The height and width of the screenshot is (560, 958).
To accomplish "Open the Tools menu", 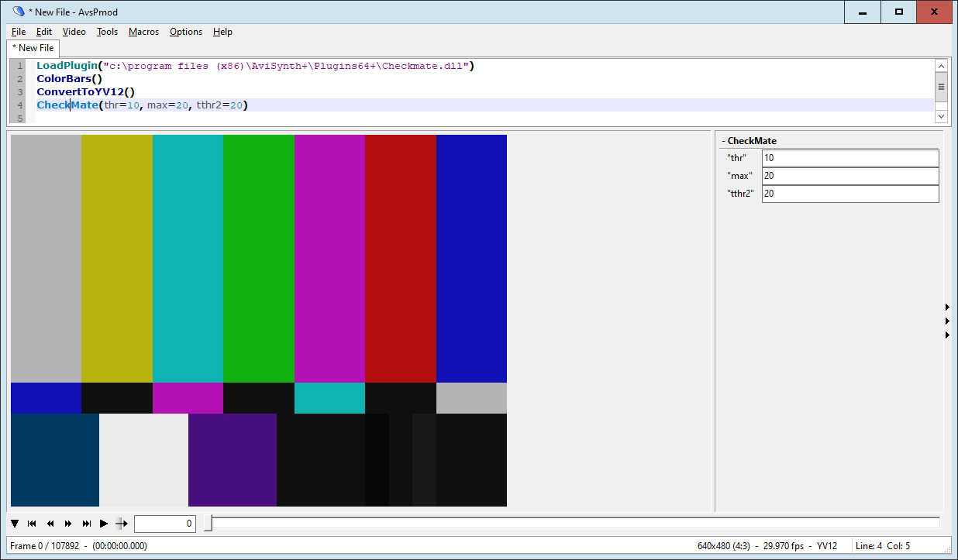I will pyautogui.click(x=108, y=32).
